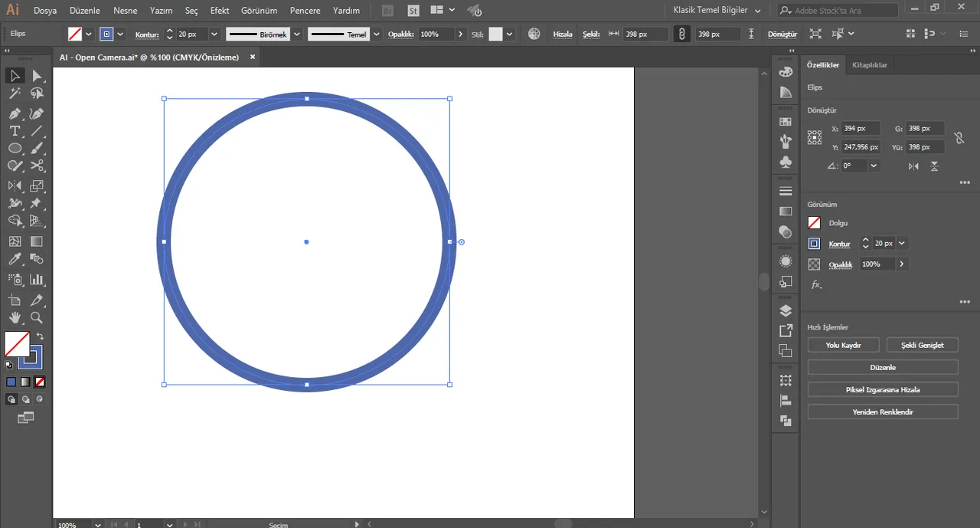
Task: Select the Eyedropper tool
Action: [15, 259]
